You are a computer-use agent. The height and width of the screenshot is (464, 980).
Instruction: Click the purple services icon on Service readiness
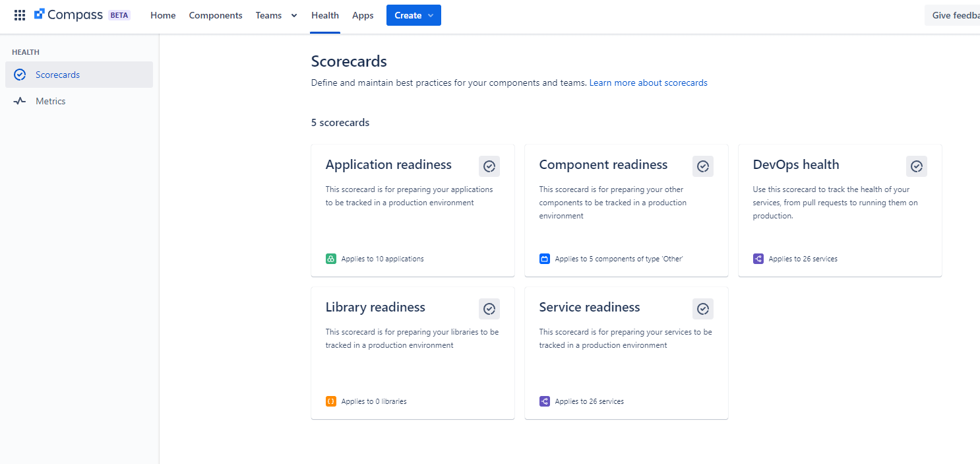point(545,401)
